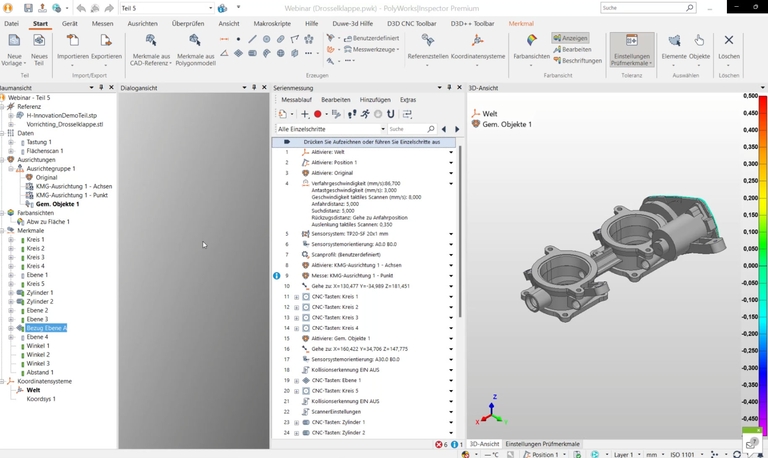The width and height of the screenshot is (768, 458).
Task: Switch to the Merkmal ribbon tab
Action: point(521,24)
